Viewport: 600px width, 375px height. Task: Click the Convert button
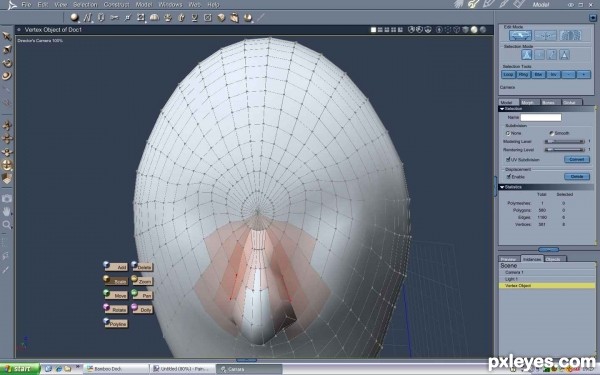pyautogui.click(x=577, y=159)
